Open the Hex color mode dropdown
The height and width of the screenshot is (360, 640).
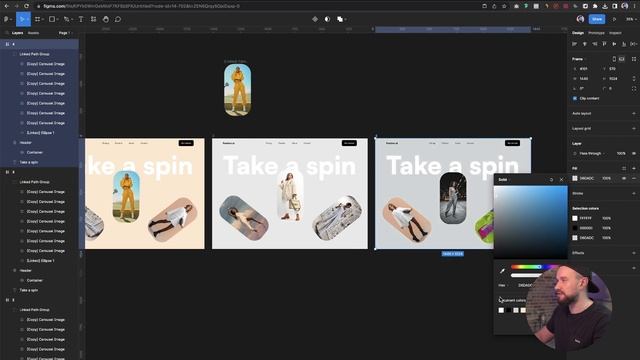tap(502, 285)
